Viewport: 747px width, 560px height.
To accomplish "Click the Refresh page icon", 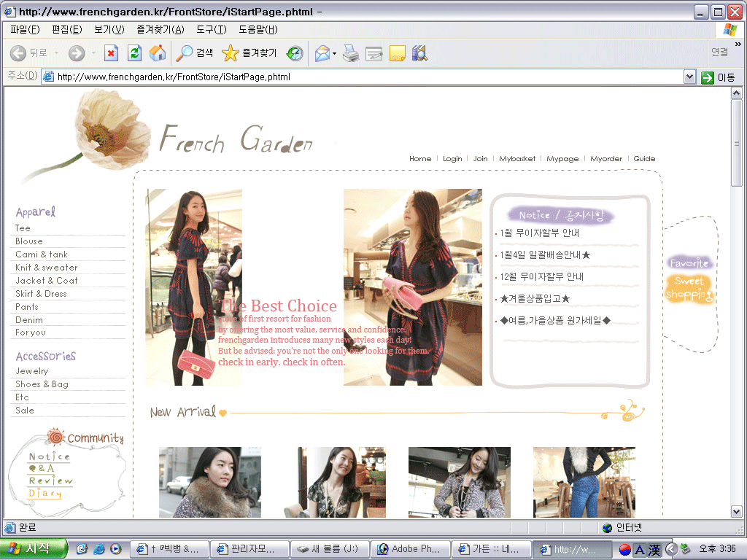I will (135, 53).
